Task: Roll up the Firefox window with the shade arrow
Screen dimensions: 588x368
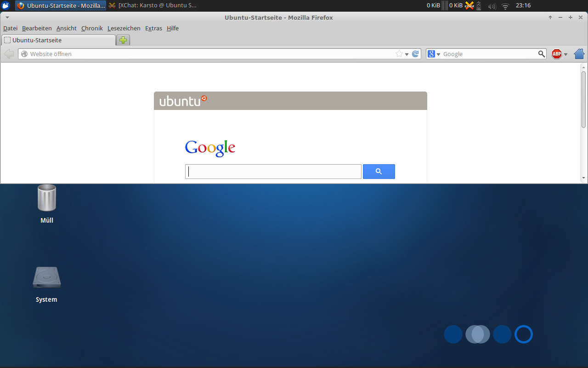Action: point(550,17)
